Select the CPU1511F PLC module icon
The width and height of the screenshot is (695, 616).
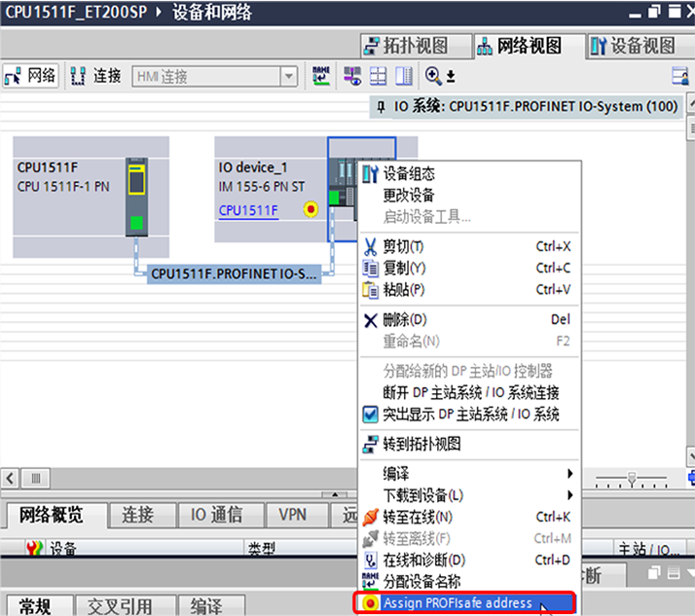point(136,197)
